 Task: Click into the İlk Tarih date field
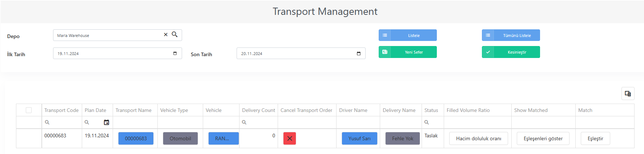(x=117, y=53)
